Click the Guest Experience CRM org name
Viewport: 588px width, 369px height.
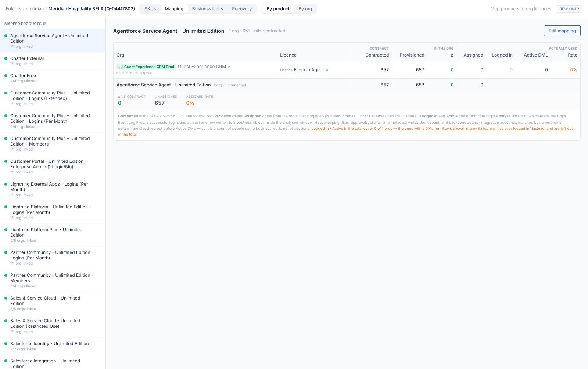pos(202,67)
